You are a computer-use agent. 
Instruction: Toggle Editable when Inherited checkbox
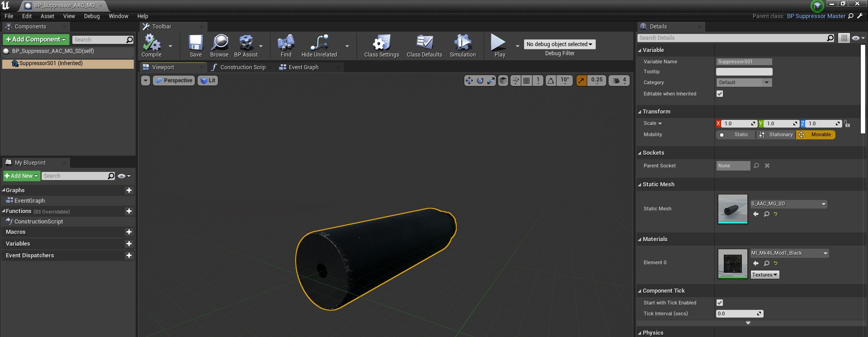click(720, 94)
